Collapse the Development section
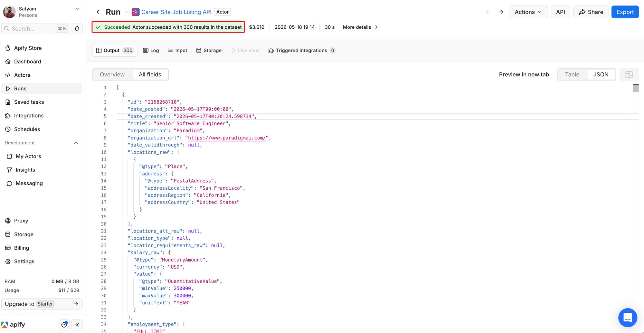 76,143
